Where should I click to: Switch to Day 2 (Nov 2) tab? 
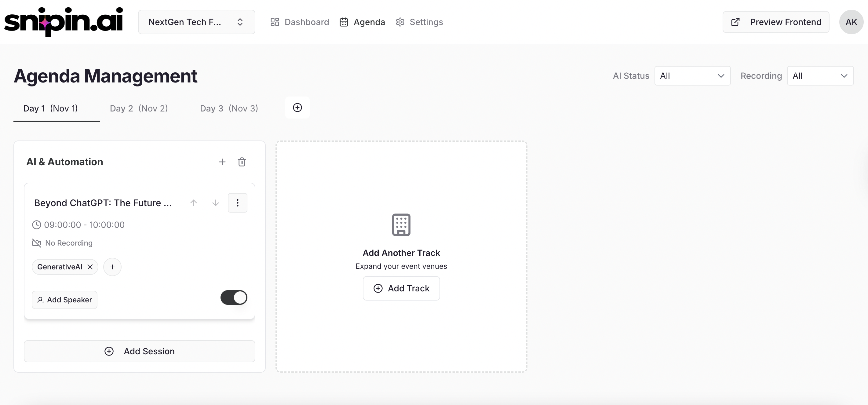(139, 108)
